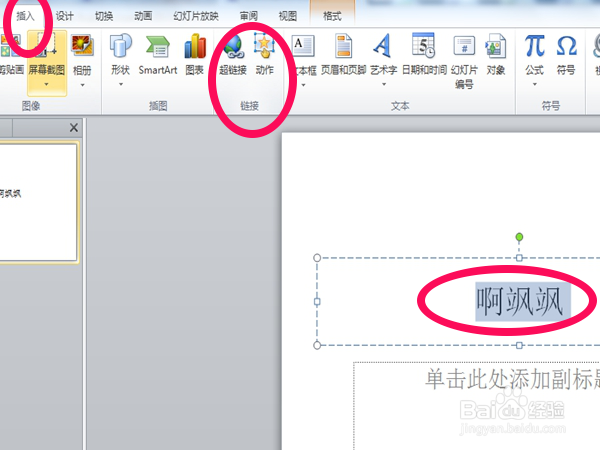Click the 艺术字 WordArt icon
The width and height of the screenshot is (600, 450).
(383, 46)
